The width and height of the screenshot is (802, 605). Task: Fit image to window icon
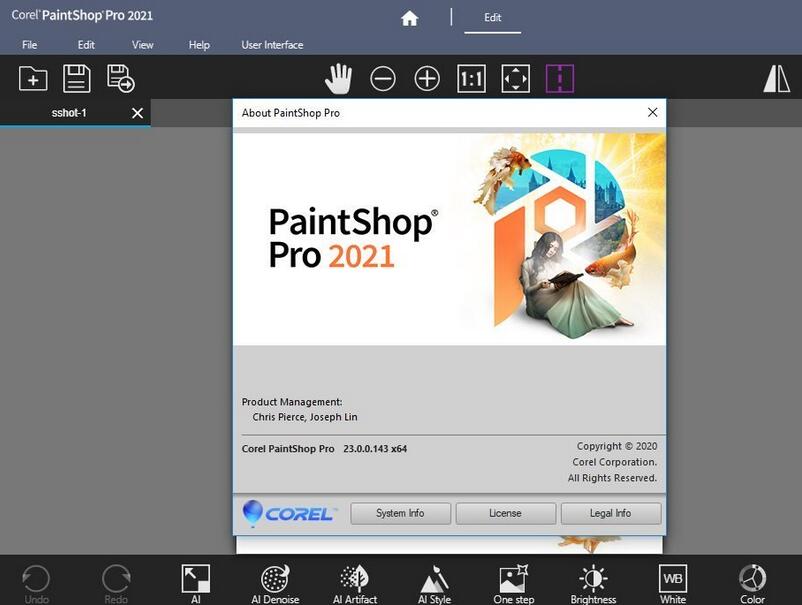516,79
